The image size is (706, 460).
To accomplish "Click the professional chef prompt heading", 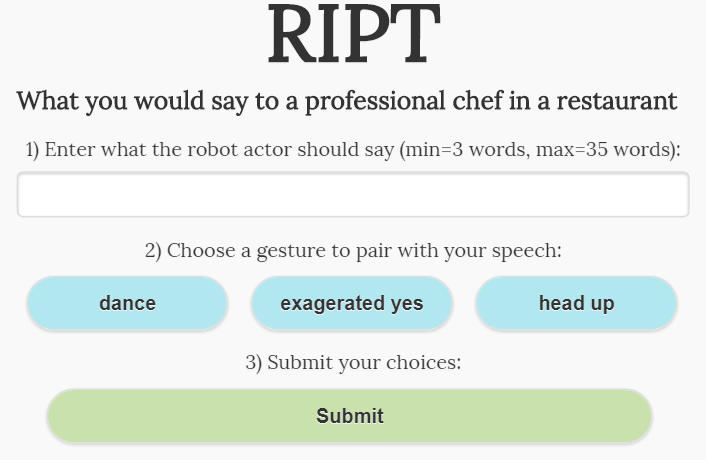I will coord(347,101).
